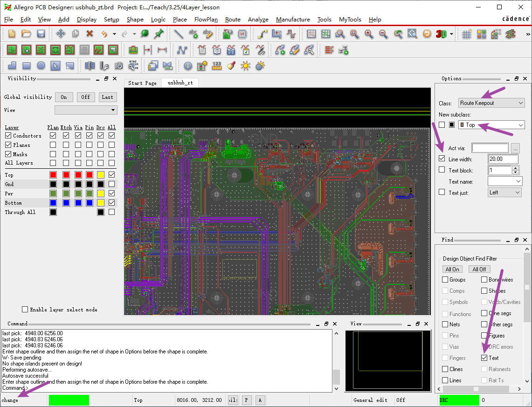This screenshot has height=407, width=532.
Task: Open the Text just Left dropdown
Action: point(504,192)
